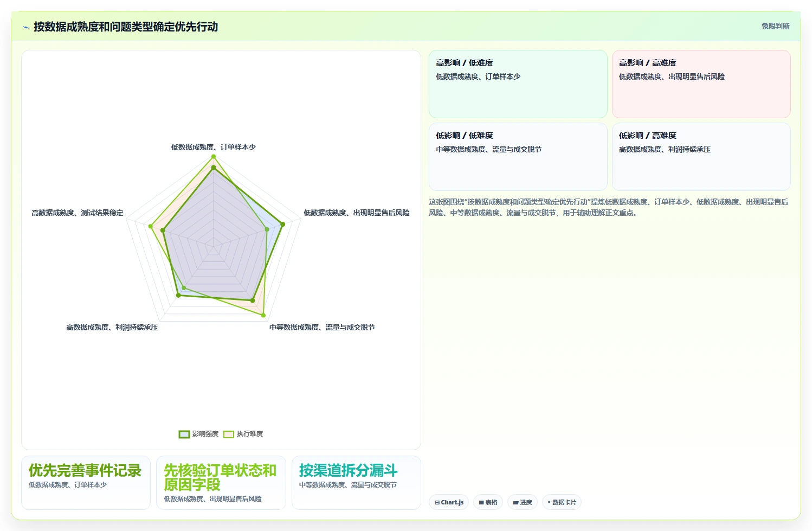Open the 低影响 / 低难度 quadrant card
This screenshot has height=531, width=812.
(x=518, y=157)
